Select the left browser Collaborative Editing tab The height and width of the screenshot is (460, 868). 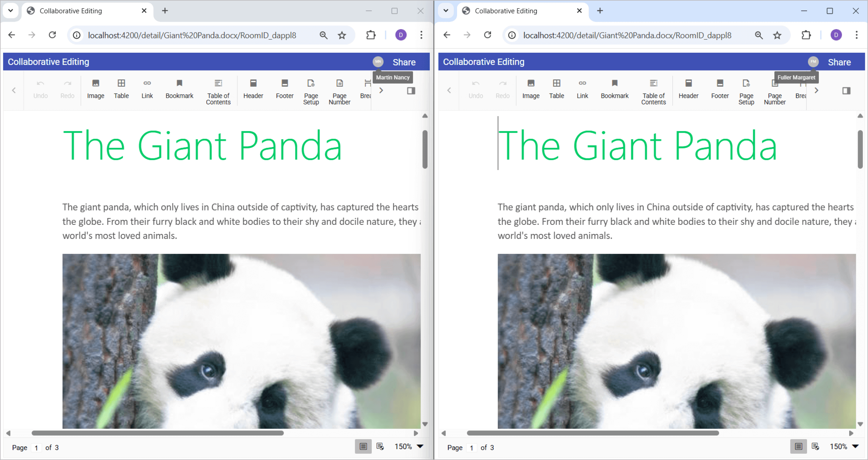pos(71,11)
